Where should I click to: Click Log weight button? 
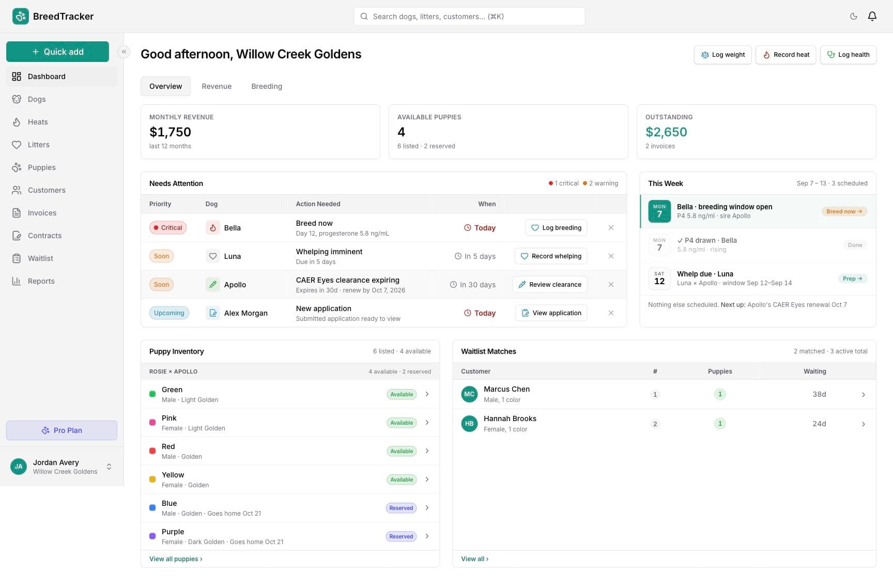coord(722,55)
